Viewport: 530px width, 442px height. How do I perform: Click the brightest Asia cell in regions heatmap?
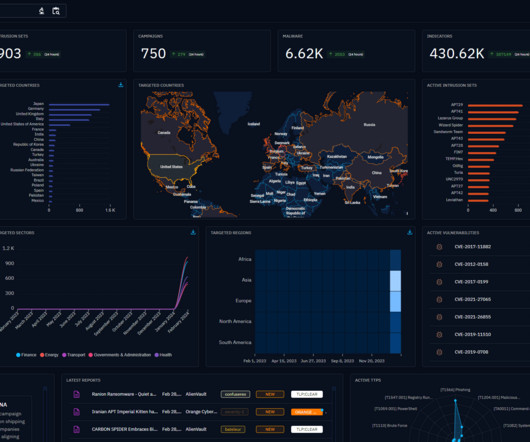pyautogui.click(x=395, y=280)
